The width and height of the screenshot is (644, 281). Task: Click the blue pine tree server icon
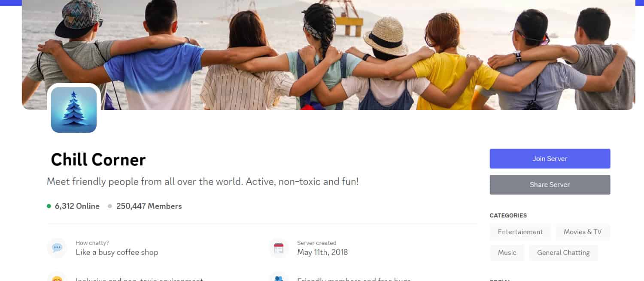coord(74,110)
